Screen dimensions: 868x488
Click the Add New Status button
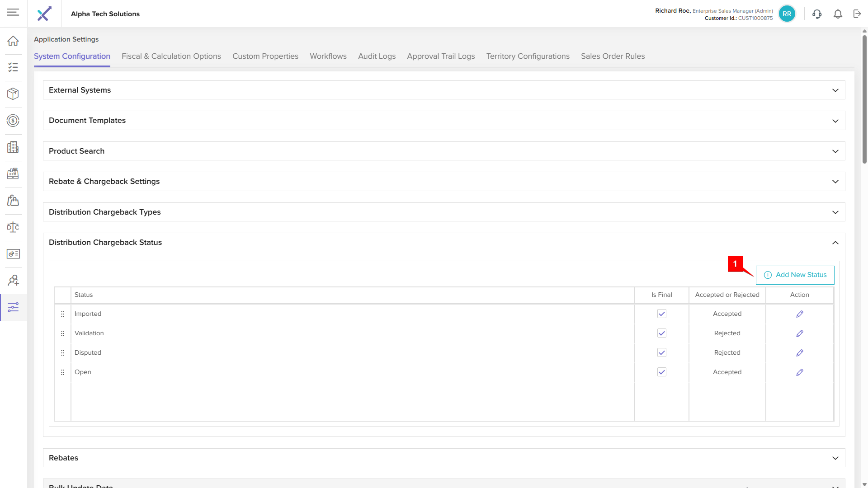point(795,275)
